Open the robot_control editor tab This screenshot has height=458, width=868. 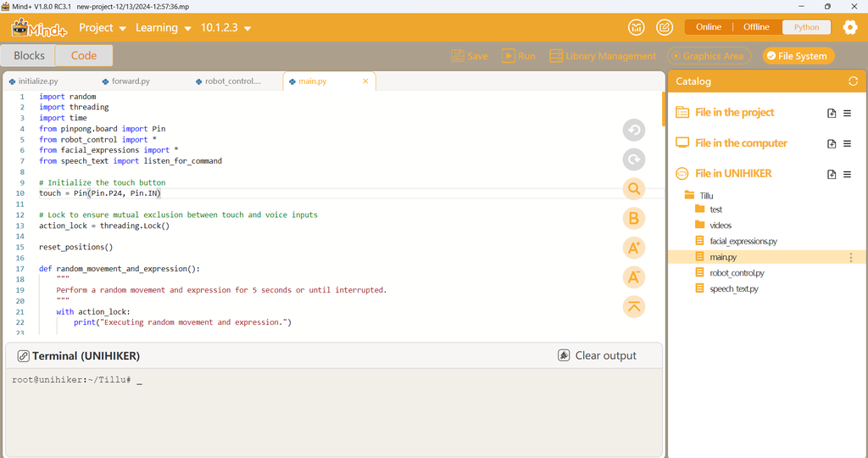[228, 81]
